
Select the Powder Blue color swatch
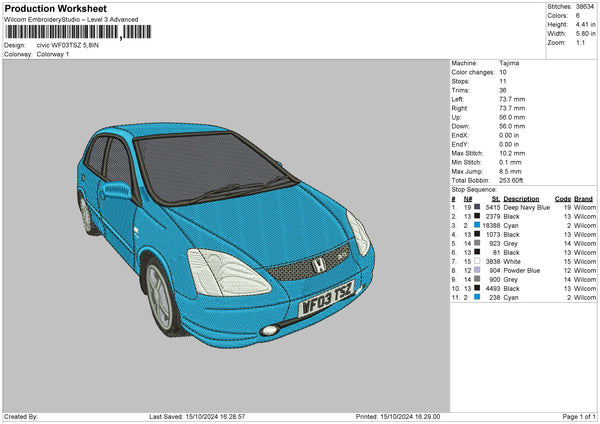[x=478, y=270]
